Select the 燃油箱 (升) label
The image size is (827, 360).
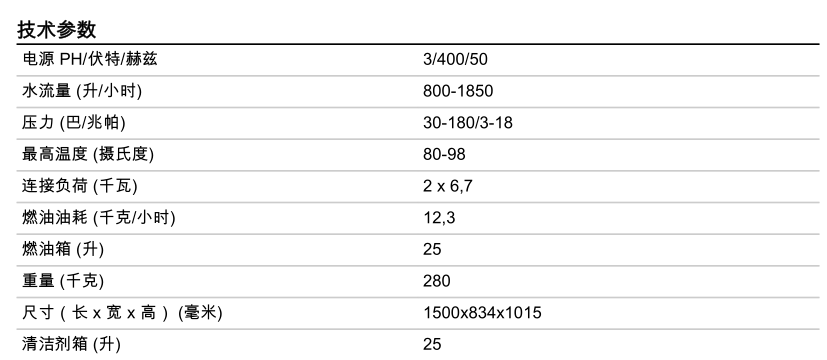click(x=63, y=249)
